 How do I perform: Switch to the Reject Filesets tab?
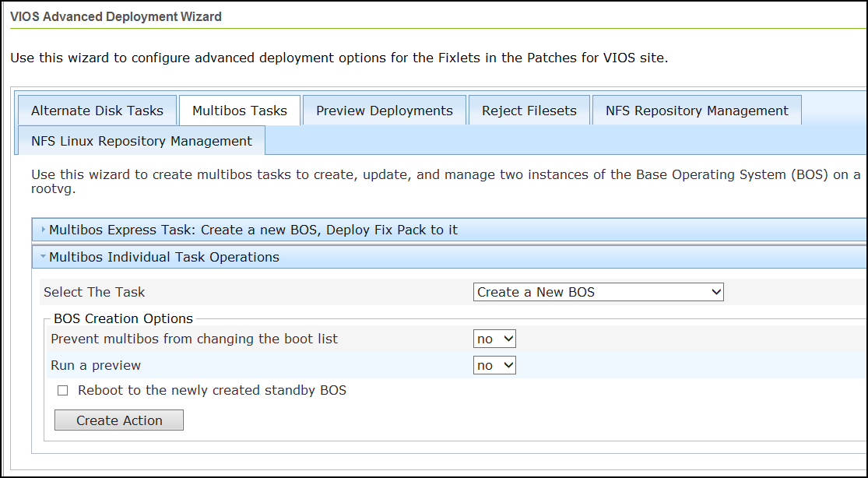click(529, 110)
